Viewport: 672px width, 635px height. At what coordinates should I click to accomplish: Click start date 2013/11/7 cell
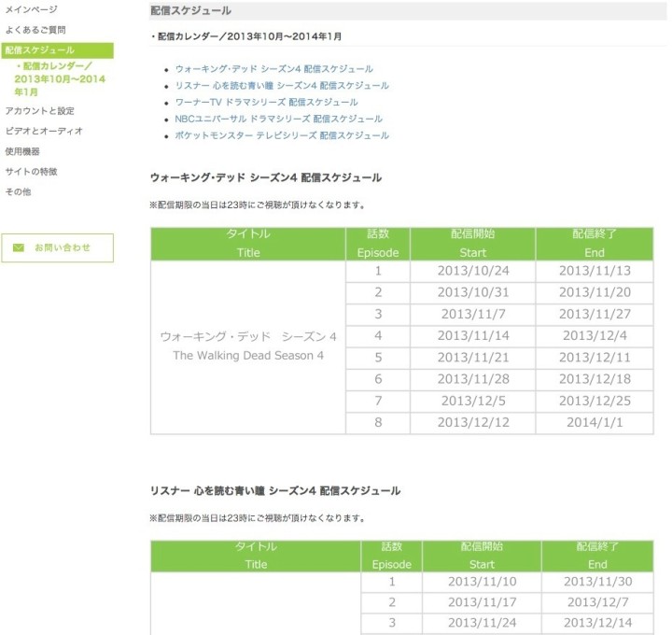[x=473, y=315]
